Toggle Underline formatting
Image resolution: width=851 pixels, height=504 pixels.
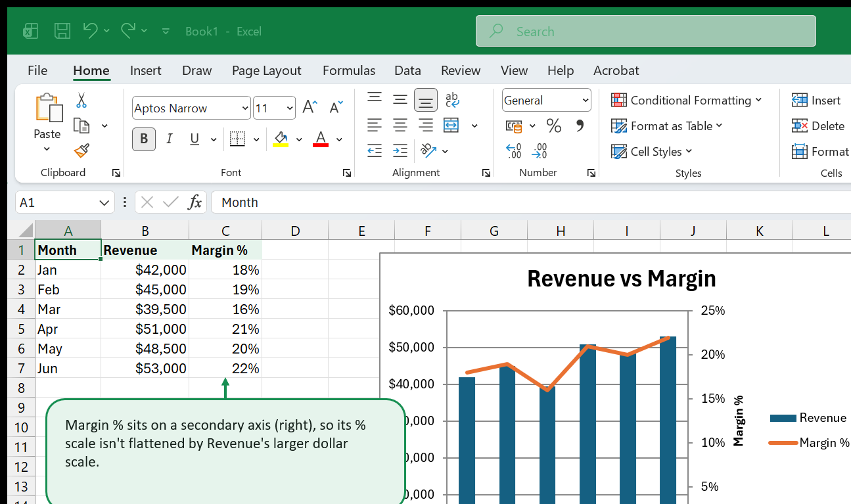(x=195, y=139)
